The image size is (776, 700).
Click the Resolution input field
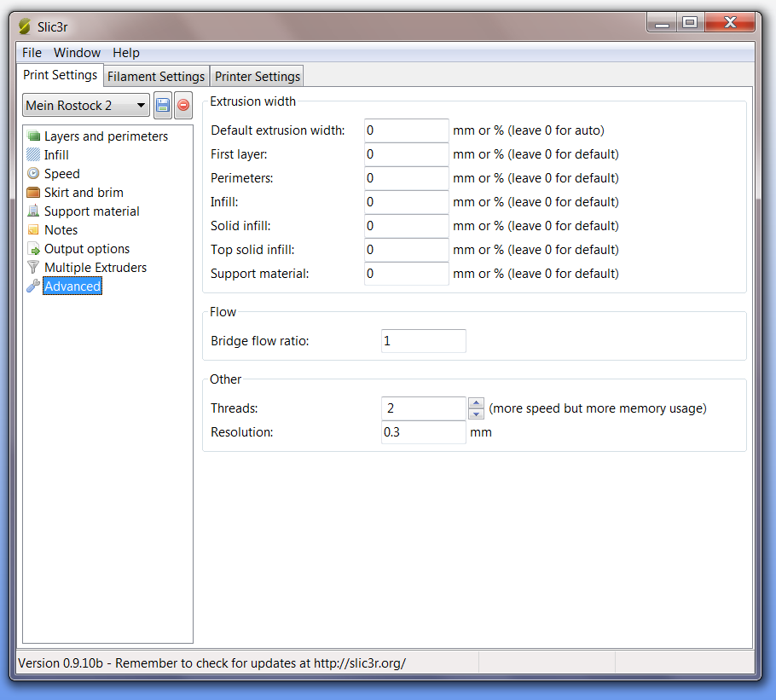click(423, 432)
